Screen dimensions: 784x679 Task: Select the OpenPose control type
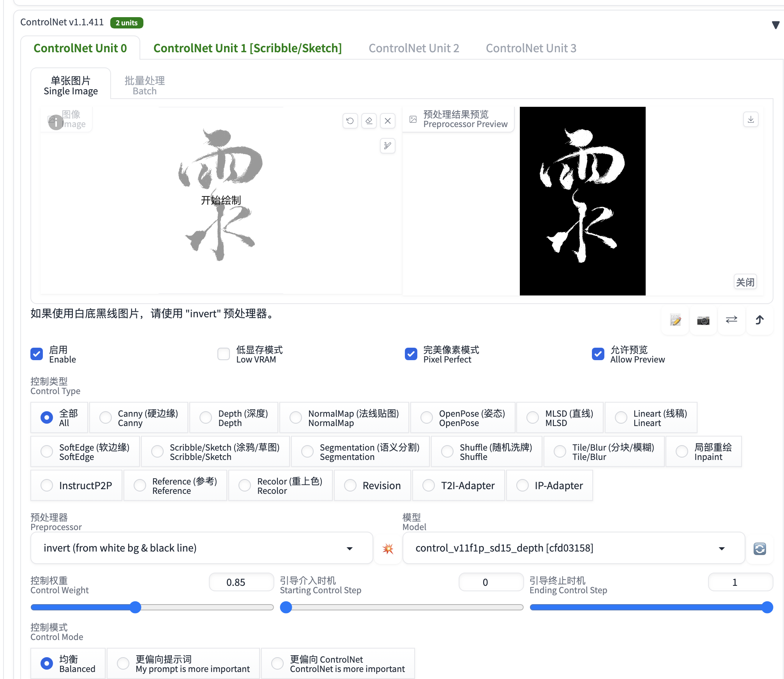pyautogui.click(x=463, y=417)
